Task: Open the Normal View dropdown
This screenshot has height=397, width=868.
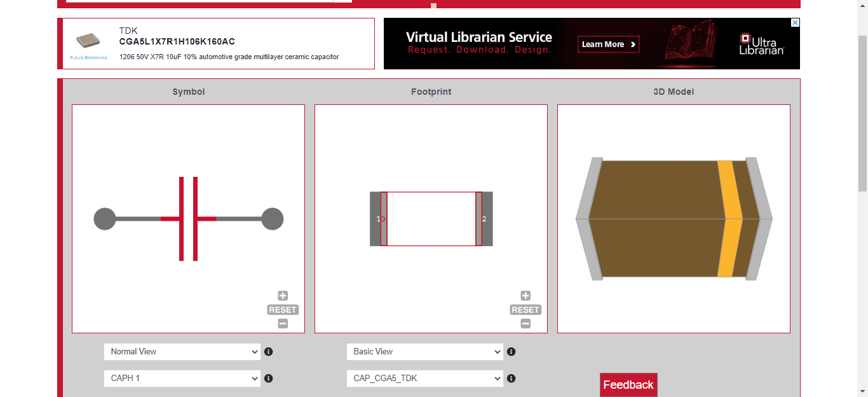Action: click(182, 352)
